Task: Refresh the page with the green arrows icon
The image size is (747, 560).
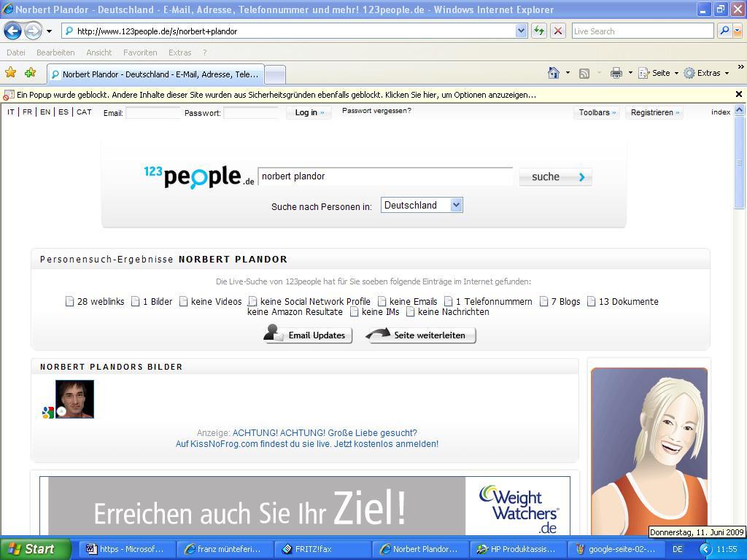Action: point(539,31)
